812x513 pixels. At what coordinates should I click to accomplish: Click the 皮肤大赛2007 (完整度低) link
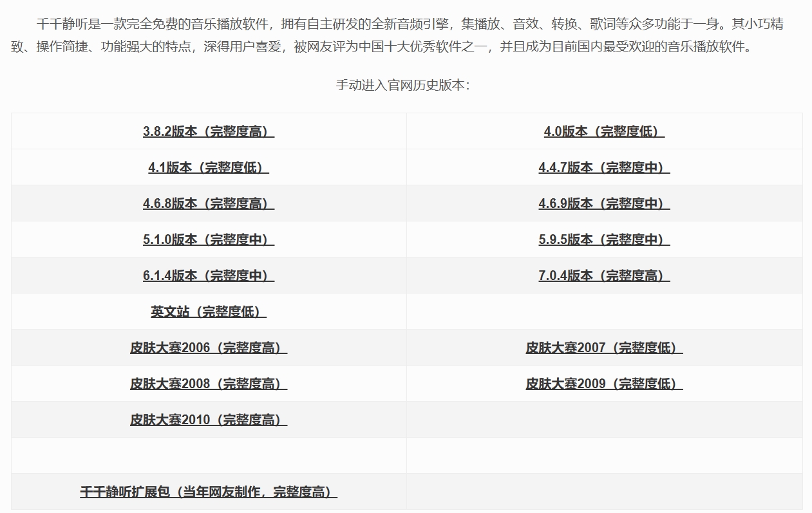tap(604, 348)
